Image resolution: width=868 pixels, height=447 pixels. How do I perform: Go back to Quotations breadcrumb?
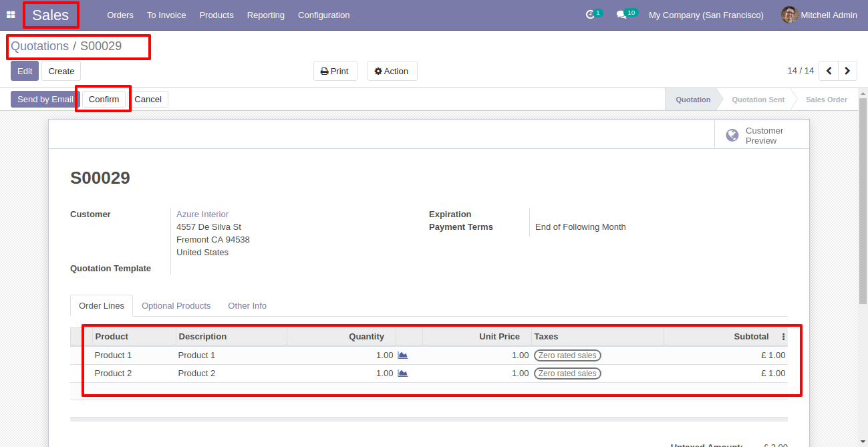(x=39, y=46)
